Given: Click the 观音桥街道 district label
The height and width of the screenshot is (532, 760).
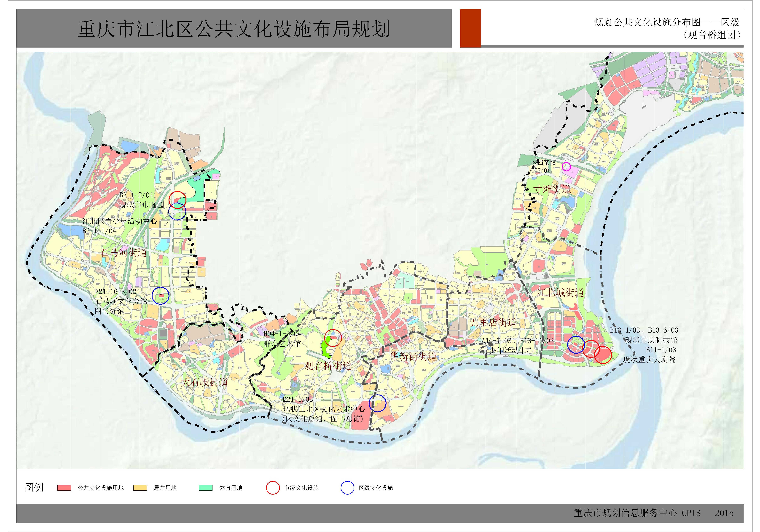Looking at the screenshot, I should 328,366.
